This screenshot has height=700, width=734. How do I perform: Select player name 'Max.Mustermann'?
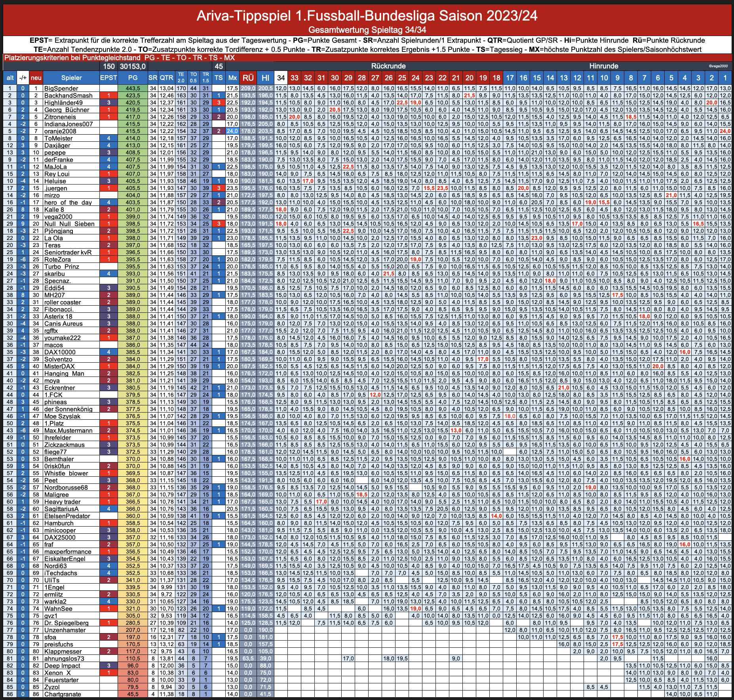(68, 430)
